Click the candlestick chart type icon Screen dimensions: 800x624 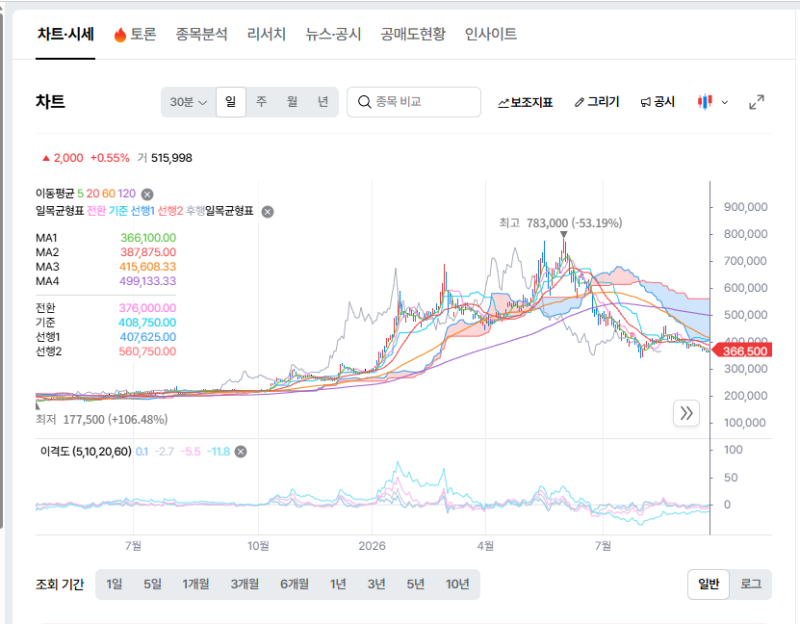pos(705,102)
